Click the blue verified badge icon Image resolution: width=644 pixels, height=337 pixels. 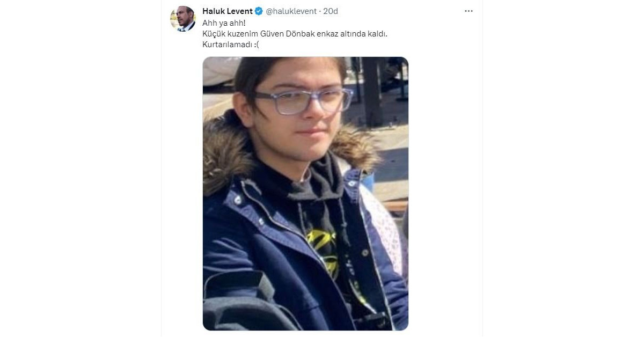259,11
